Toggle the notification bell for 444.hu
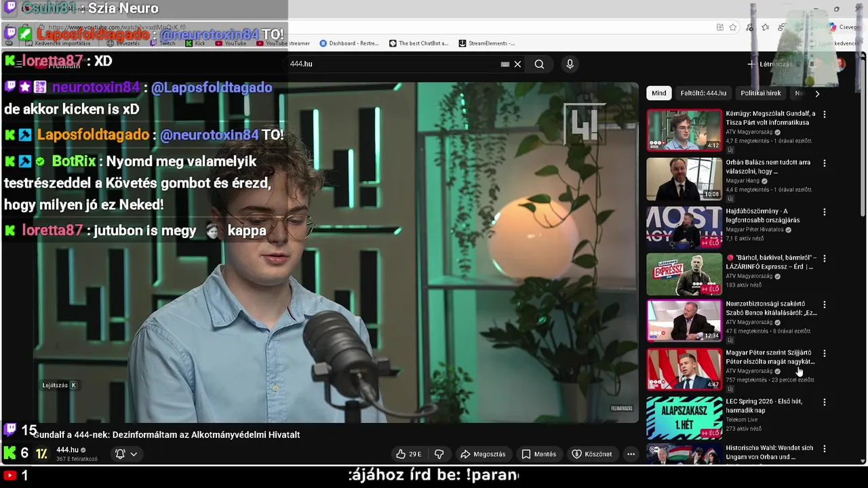Viewport: 868px width, 488px height. click(120, 454)
